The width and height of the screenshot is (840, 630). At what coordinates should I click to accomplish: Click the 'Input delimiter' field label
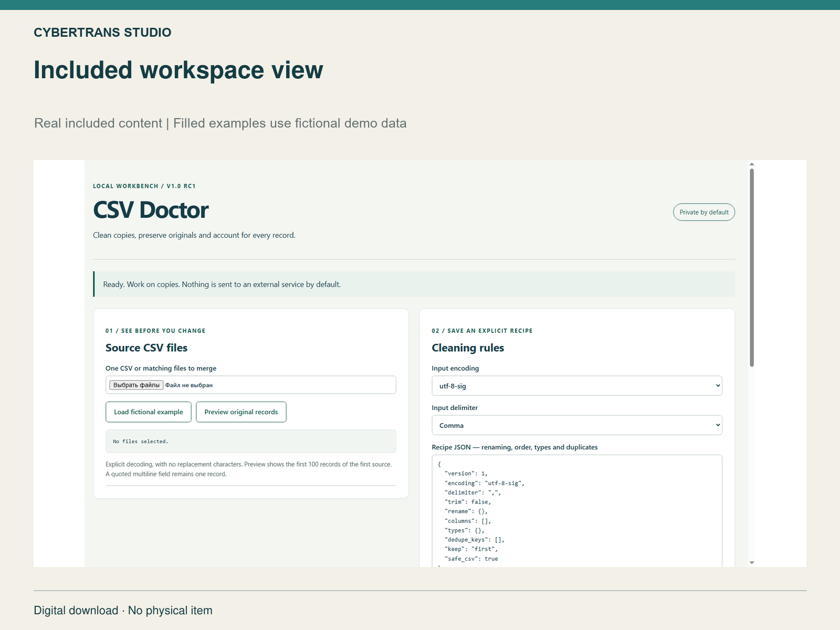tap(455, 408)
